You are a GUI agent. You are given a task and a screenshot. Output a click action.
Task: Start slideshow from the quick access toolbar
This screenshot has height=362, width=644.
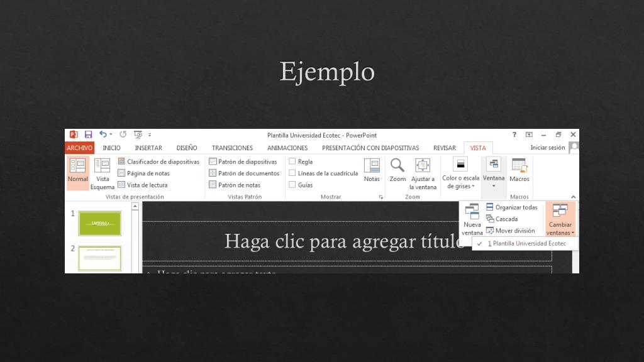[x=138, y=134]
